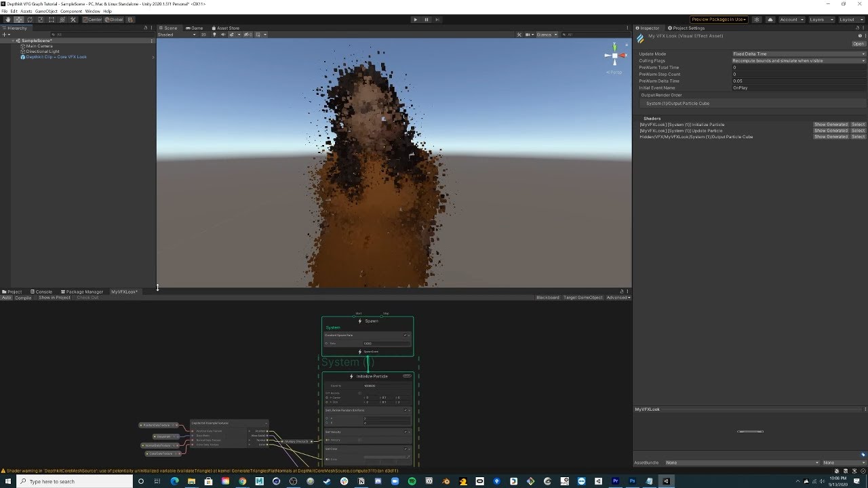The height and width of the screenshot is (488, 868).
Task: Collapse the SampleScene hierarchy arrow
Action: pos(13,41)
